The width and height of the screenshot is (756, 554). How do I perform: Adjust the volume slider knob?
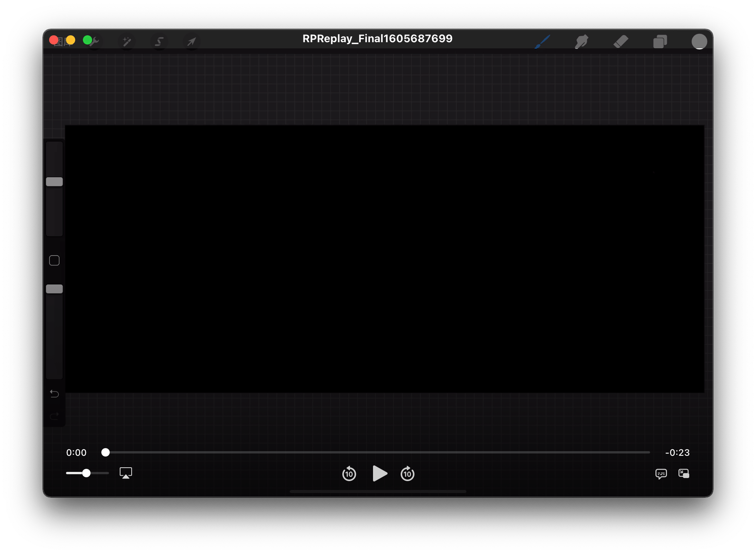coord(86,473)
